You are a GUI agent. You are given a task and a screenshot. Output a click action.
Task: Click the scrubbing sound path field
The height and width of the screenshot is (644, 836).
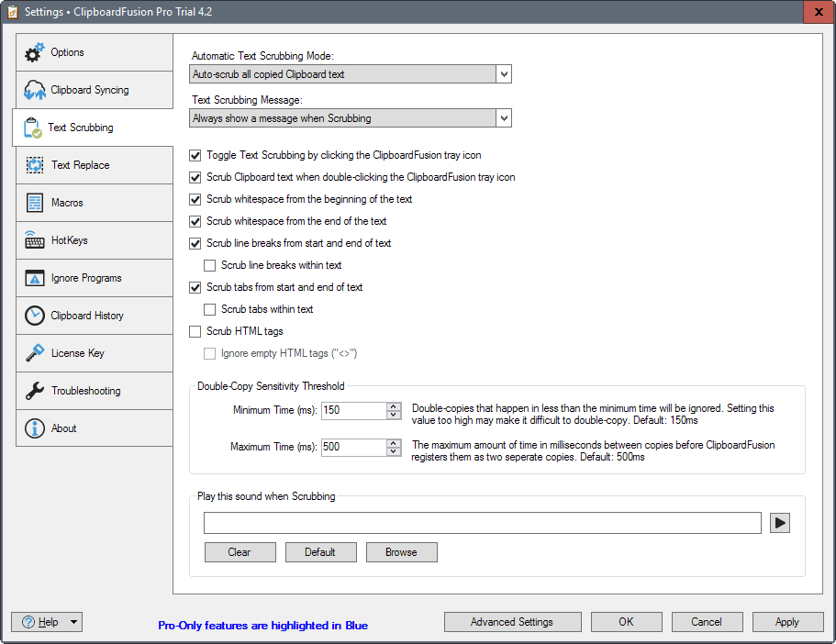click(483, 523)
